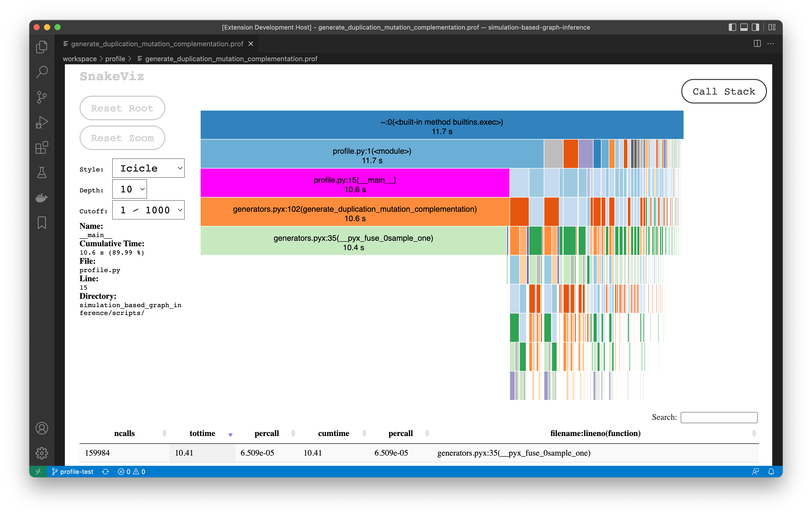This screenshot has height=516, width=812.
Task: Open the Bookmarks sidebar icon
Action: tap(42, 223)
